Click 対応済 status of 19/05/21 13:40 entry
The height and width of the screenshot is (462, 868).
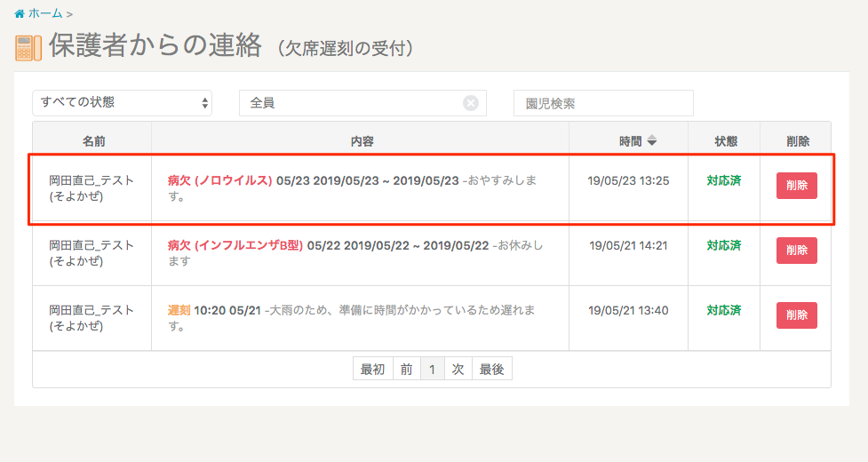tap(724, 310)
